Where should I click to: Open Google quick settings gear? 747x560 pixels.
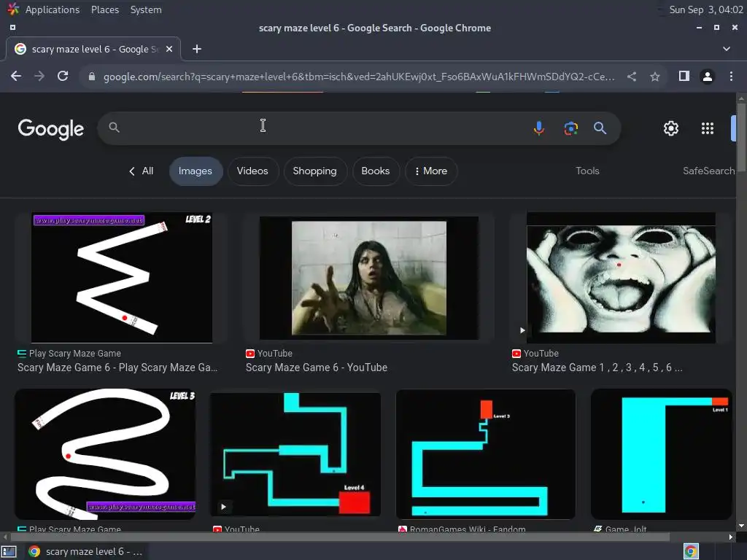pyautogui.click(x=671, y=128)
